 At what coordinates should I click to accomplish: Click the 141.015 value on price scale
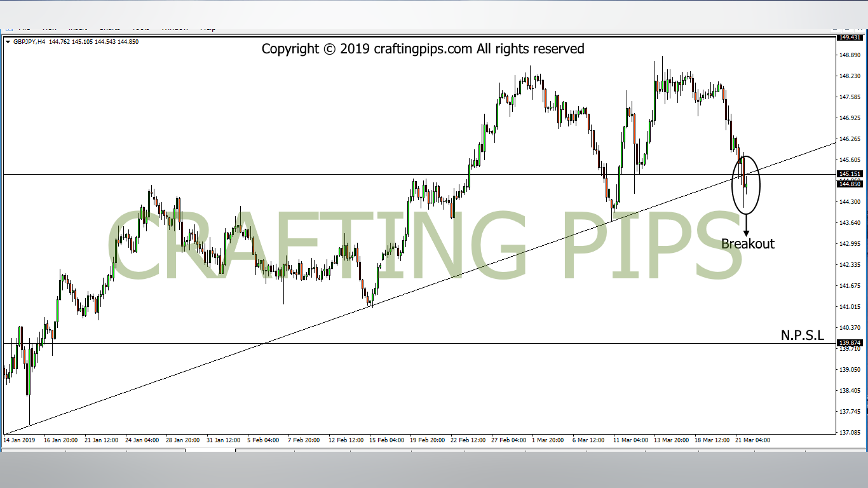pyautogui.click(x=850, y=307)
